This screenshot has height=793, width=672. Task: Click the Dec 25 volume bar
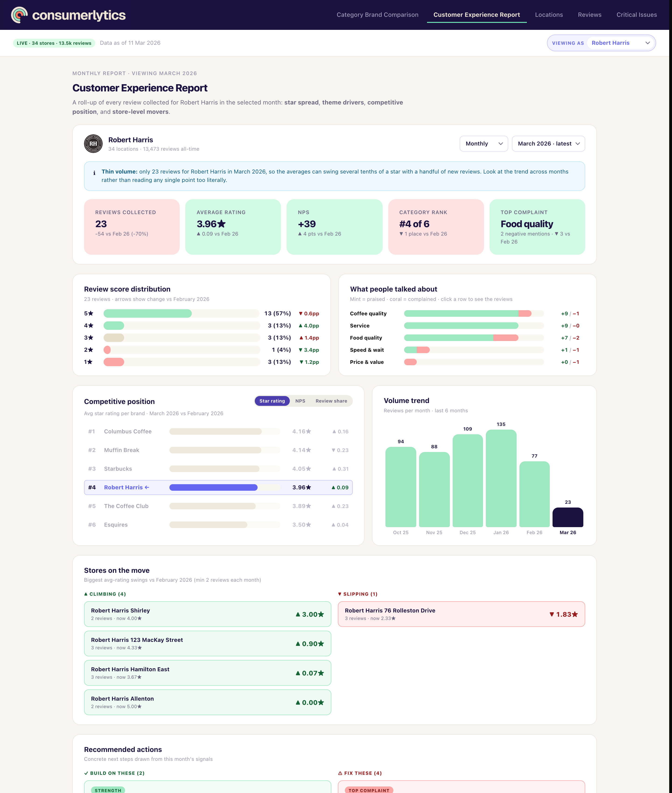[467, 480]
